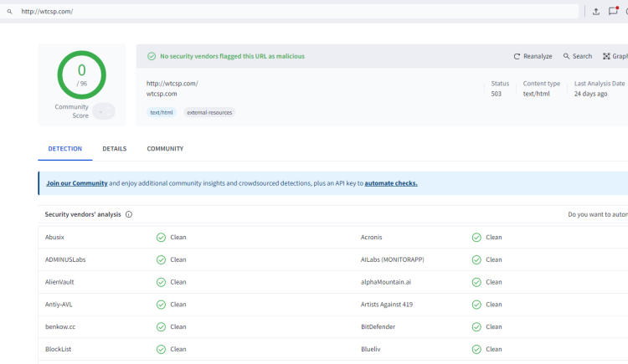Viewport: 628px width, 364px height.
Task: Click the Clean check icon for Antiy-AVL
Action: pyautogui.click(x=161, y=305)
